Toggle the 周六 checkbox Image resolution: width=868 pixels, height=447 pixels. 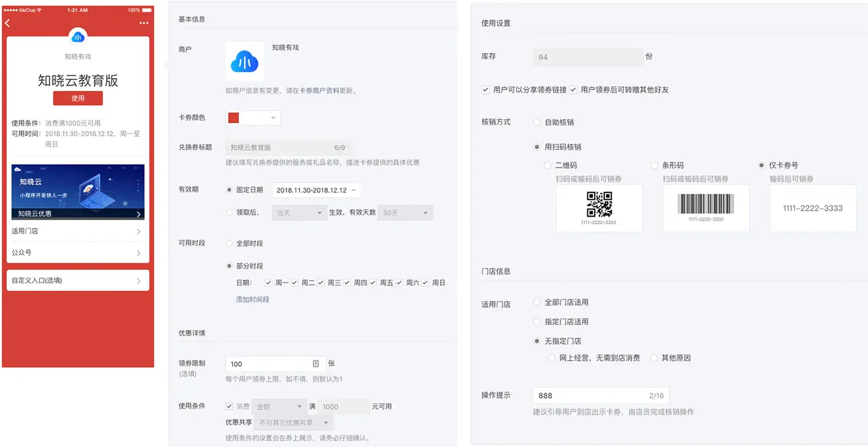point(400,283)
